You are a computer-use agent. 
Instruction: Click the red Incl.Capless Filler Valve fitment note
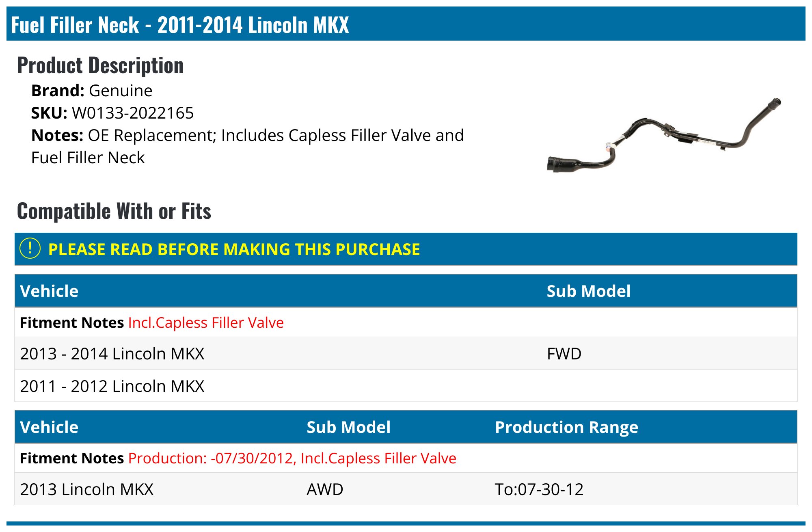[206, 322]
